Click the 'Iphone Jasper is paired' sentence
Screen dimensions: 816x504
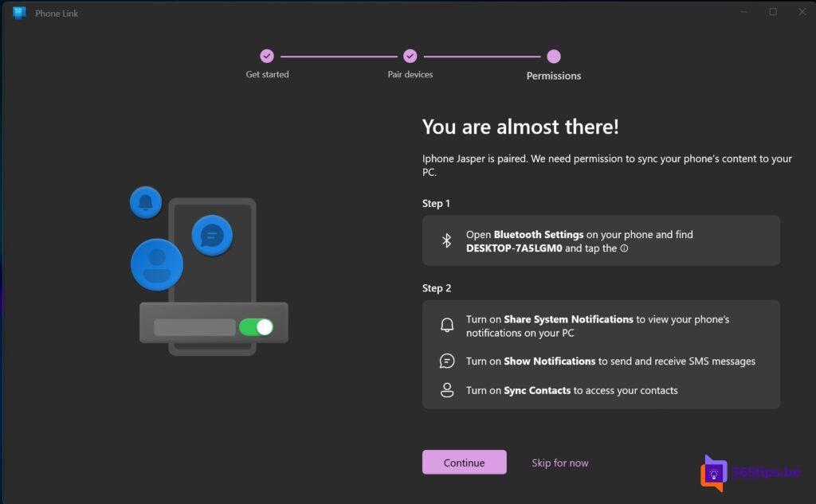(475, 158)
